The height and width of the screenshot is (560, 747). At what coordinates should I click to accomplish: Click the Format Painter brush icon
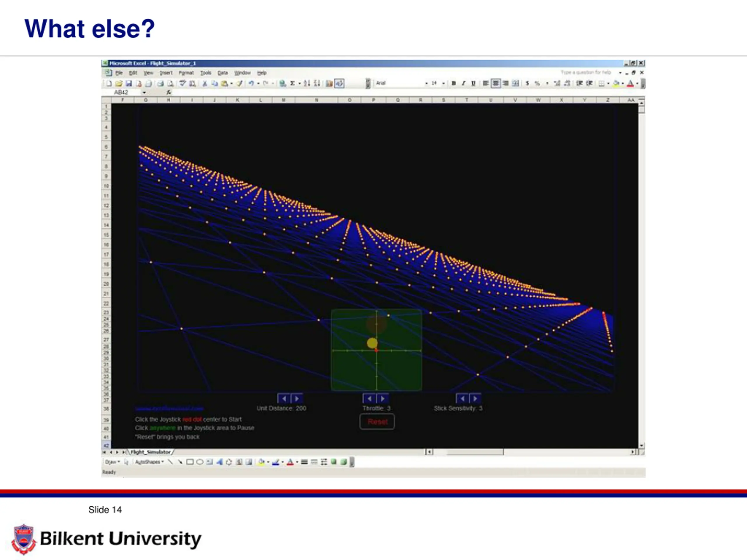tap(240, 83)
